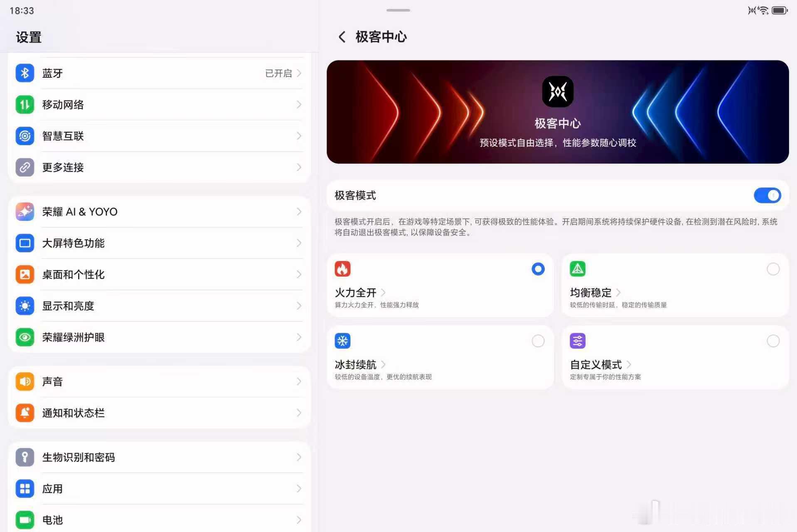797x532 pixels.
Task: Tap the 极客模式 label text
Action: coord(355,195)
